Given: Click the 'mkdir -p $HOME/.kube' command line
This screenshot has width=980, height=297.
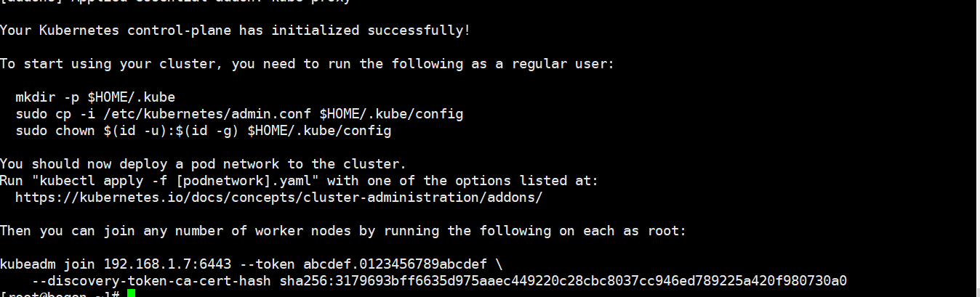Looking at the screenshot, I should click(95, 97).
